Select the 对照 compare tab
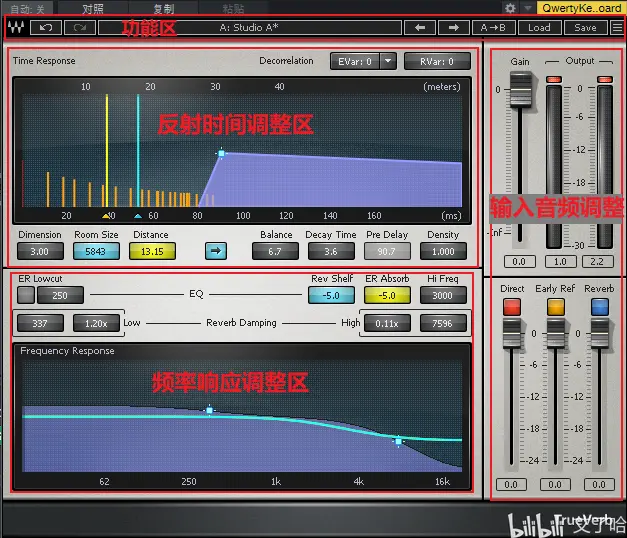 tap(93, 9)
